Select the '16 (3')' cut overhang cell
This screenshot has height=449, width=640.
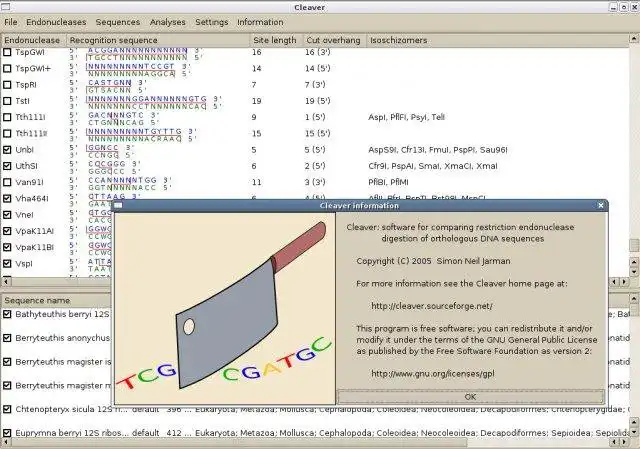318,52
